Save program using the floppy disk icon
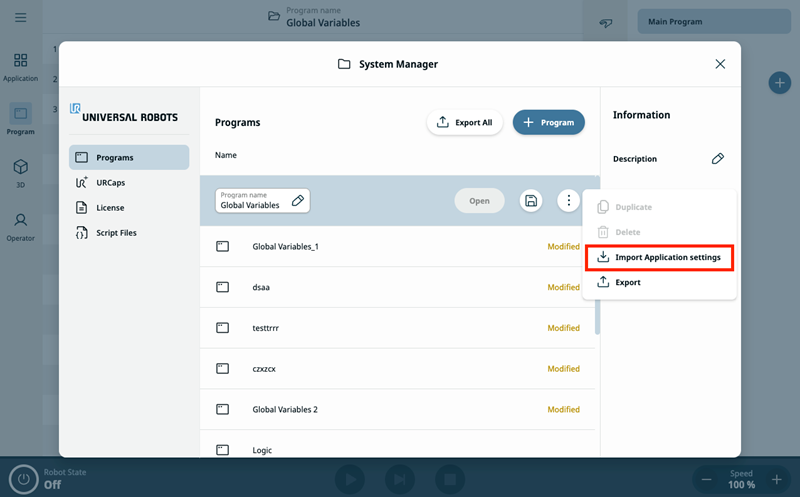Image resolution: width=800 pixels, height=497 pixels. click(531, 201)
